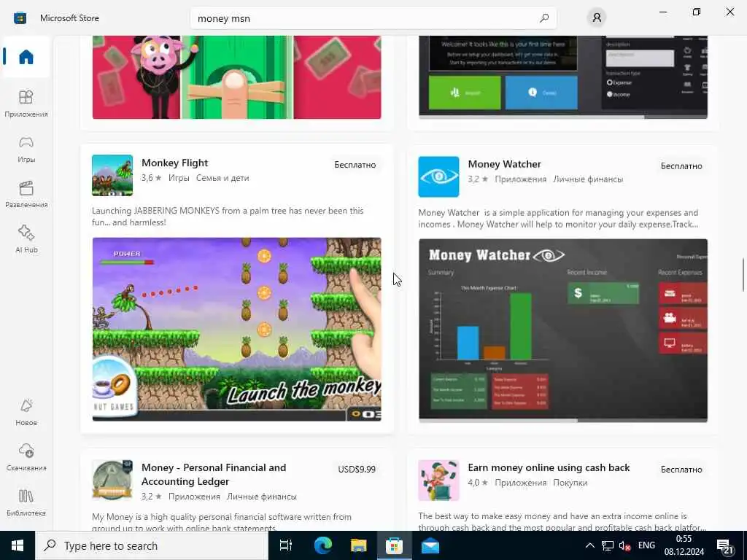Click the vertical scrollbar thumb

coord(743,275)
